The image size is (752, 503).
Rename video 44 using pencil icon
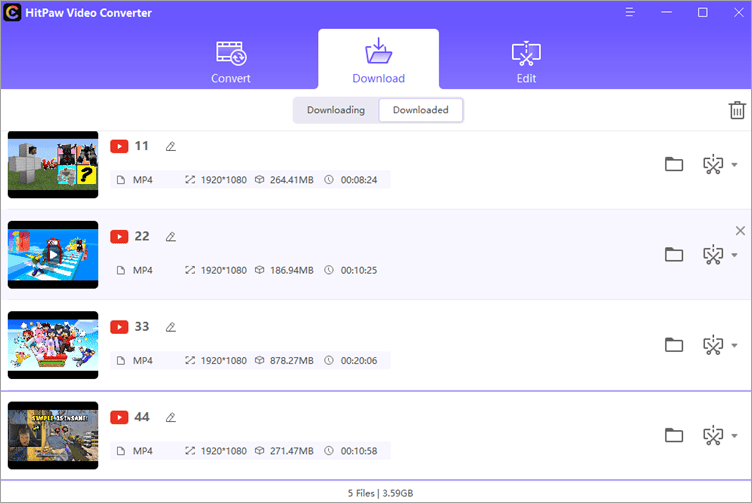[x=170, y=417]
